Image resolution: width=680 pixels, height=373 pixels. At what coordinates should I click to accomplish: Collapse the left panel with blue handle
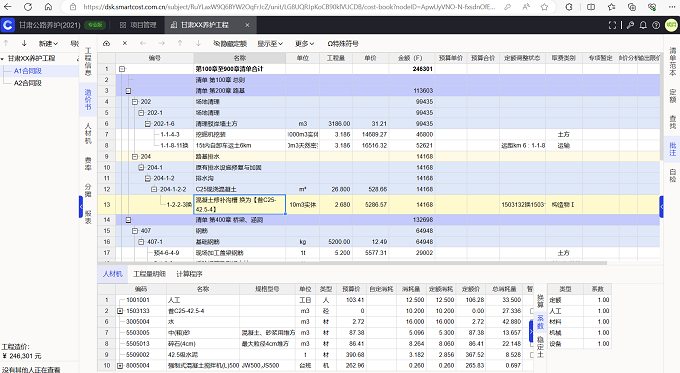coord(81,207)
